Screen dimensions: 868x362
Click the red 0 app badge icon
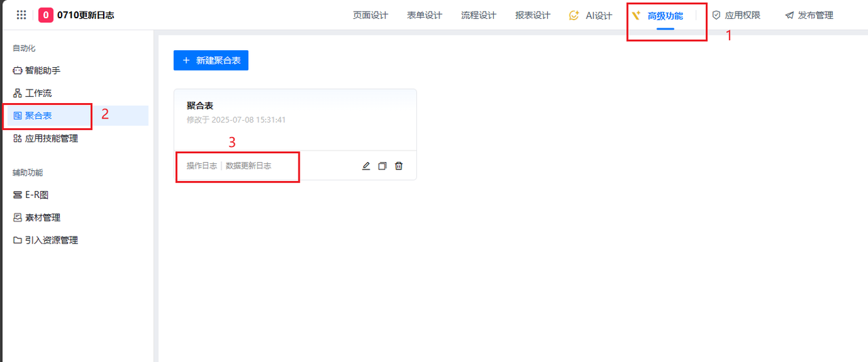tap(46, 15)
